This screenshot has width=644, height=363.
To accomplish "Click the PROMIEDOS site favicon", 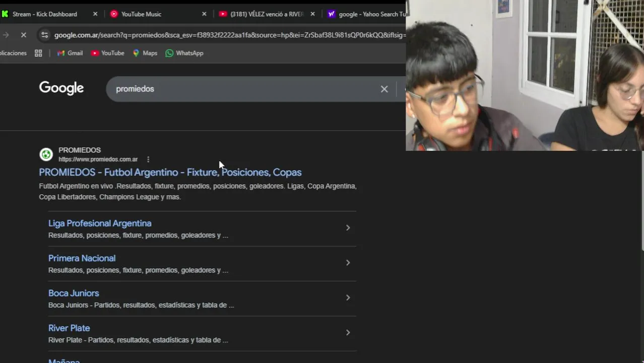I will pos(46,154).
